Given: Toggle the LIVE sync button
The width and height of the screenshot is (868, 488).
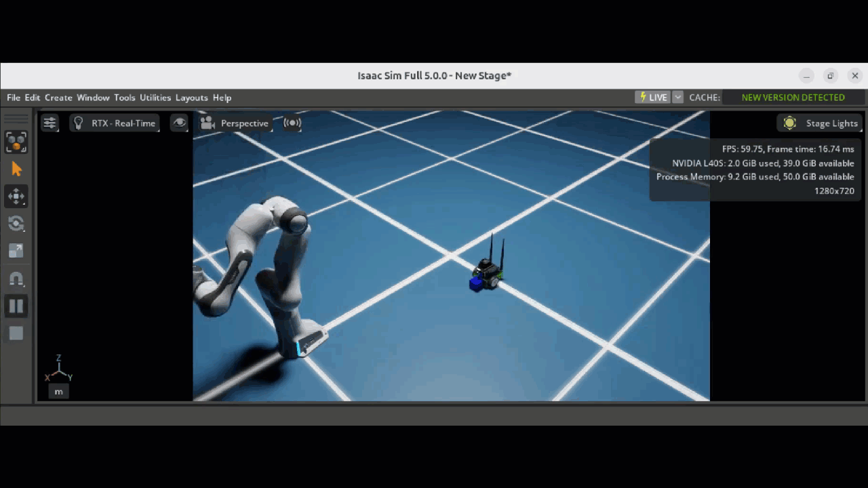Looking at the screenshot, I should pyautogui.click(x=652, y=98).
